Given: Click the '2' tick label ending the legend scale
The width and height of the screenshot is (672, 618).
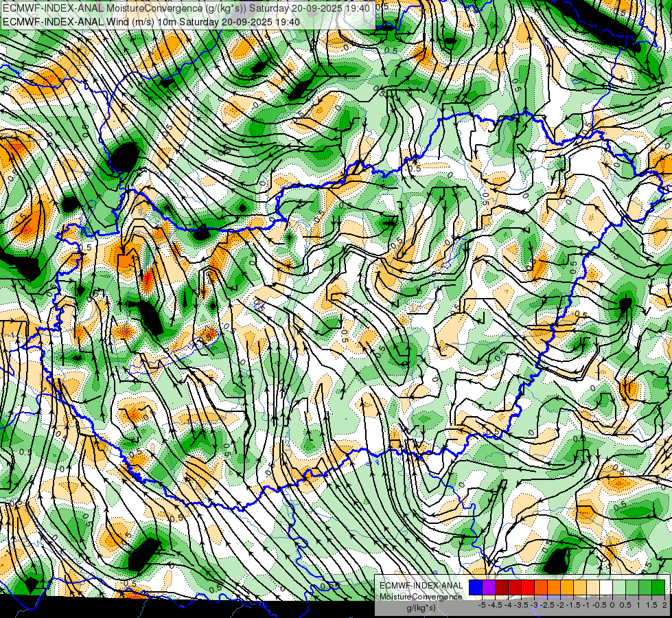Looking at the screenshot, I should (664, 605).
